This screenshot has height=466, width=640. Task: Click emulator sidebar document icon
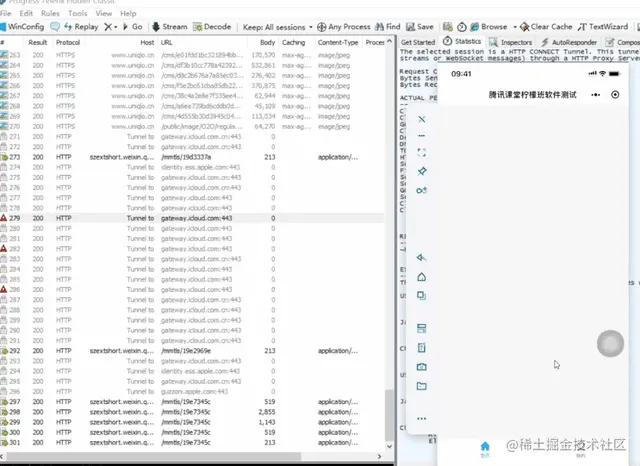(422, 348)
